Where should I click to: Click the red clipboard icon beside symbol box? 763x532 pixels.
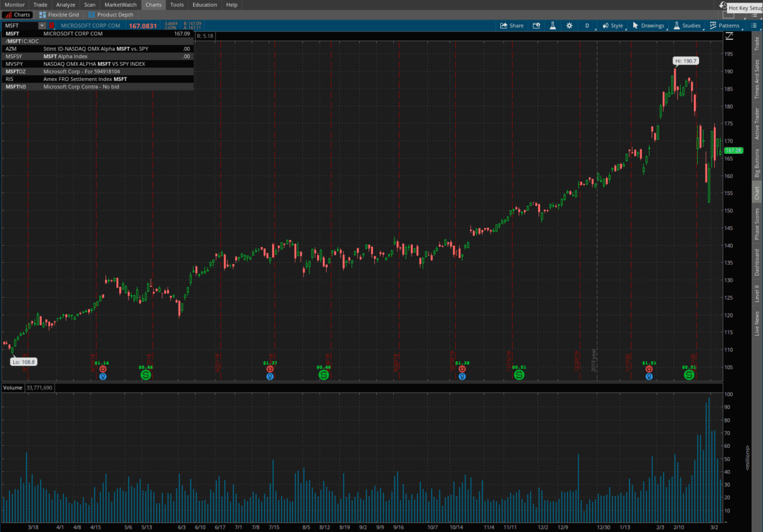pos(52,25)
